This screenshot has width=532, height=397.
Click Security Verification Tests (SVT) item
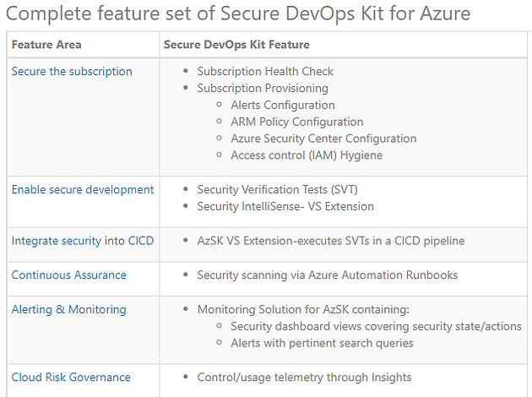pos(277,190)
